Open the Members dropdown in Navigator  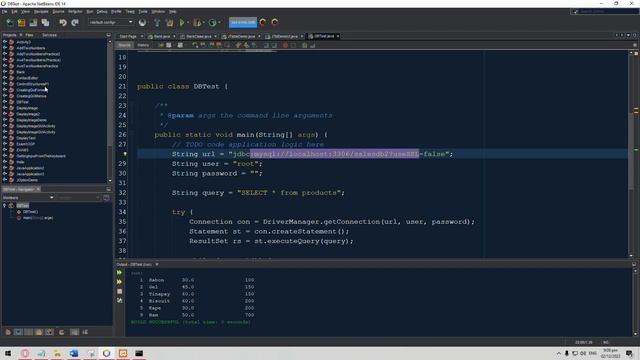point(28,198)
